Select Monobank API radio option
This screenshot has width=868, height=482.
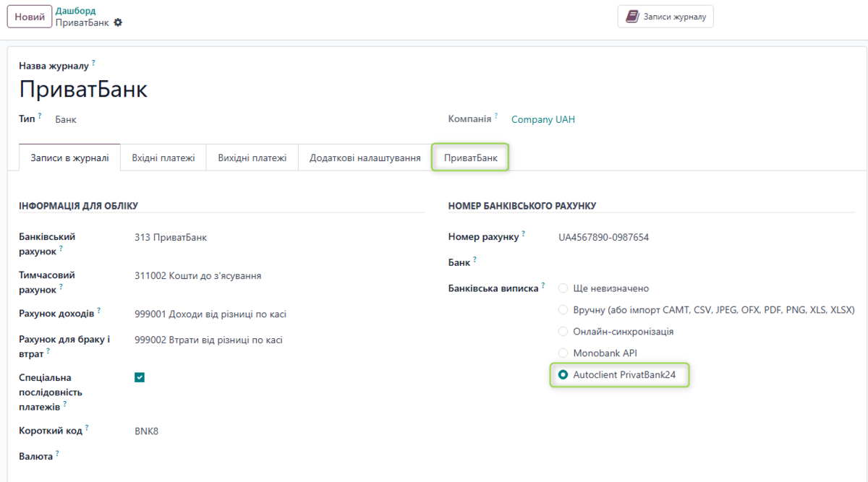pyautogui.click(x=563, y=353)
